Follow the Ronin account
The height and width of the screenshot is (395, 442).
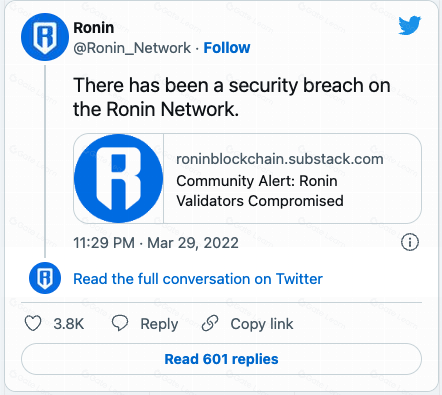(x=227, y=48)
